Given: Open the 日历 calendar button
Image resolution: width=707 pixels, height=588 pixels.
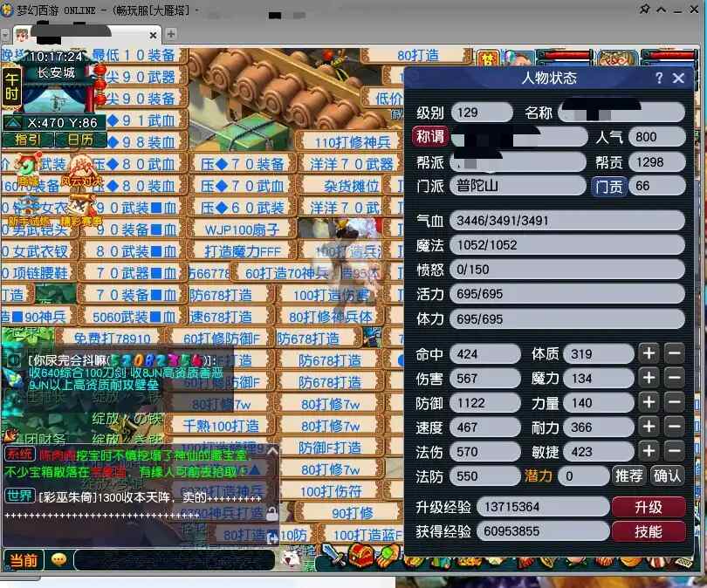Looking at the screenshot, I should click(x=80, y=140).
